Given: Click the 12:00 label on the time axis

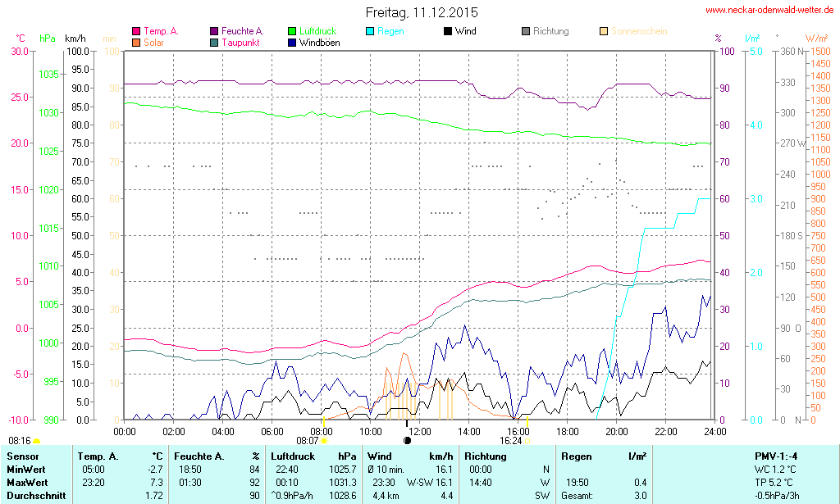Looking at the screenshot, I should pyautogui.click(x=420, y=431).
